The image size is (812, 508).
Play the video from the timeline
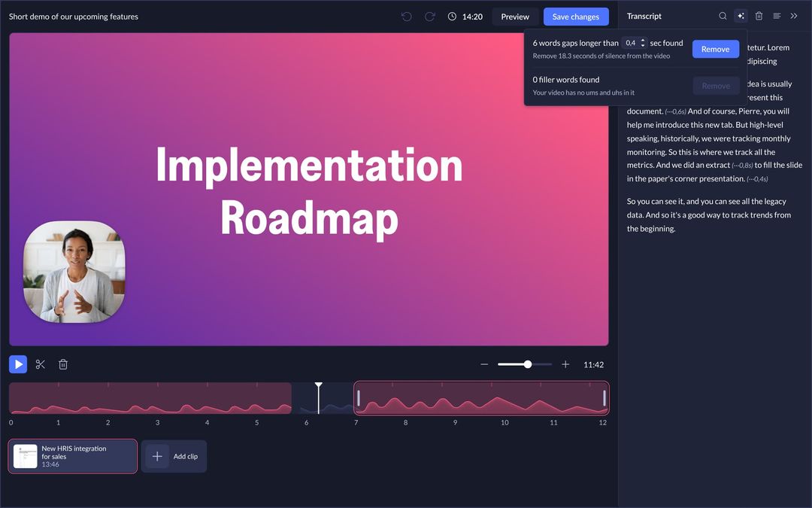click(x=17, y=364)
